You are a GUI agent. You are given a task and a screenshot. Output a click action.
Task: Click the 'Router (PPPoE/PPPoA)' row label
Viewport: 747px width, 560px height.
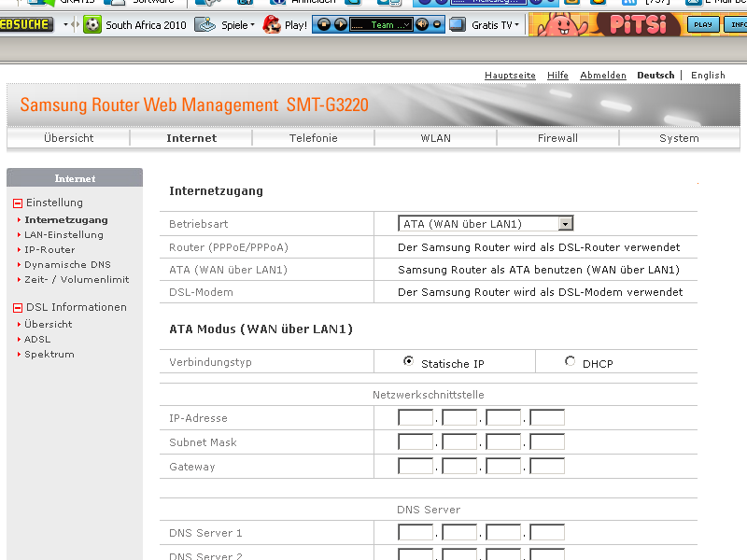pos(229,247)
